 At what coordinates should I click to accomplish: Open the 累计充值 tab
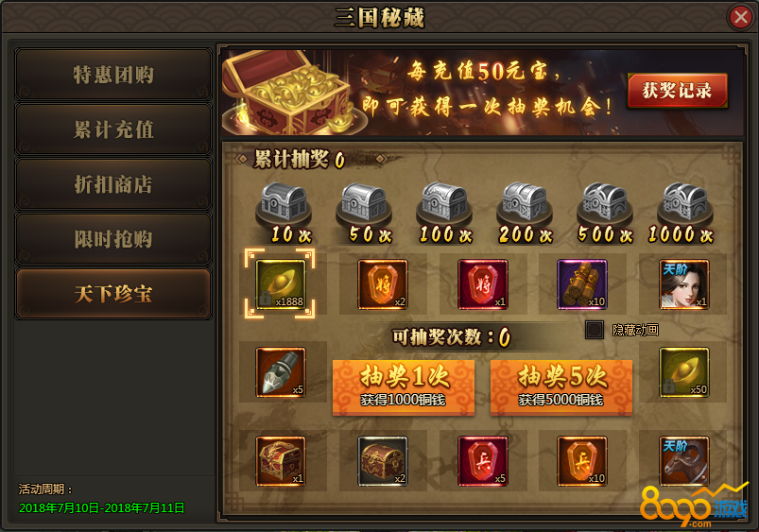tap(113, 129)
